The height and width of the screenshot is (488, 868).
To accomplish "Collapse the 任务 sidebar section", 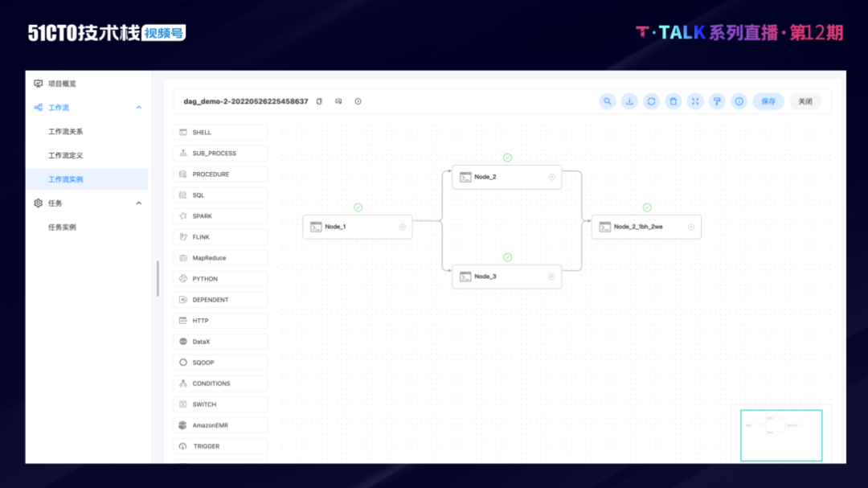I will [x=139, y=203].
